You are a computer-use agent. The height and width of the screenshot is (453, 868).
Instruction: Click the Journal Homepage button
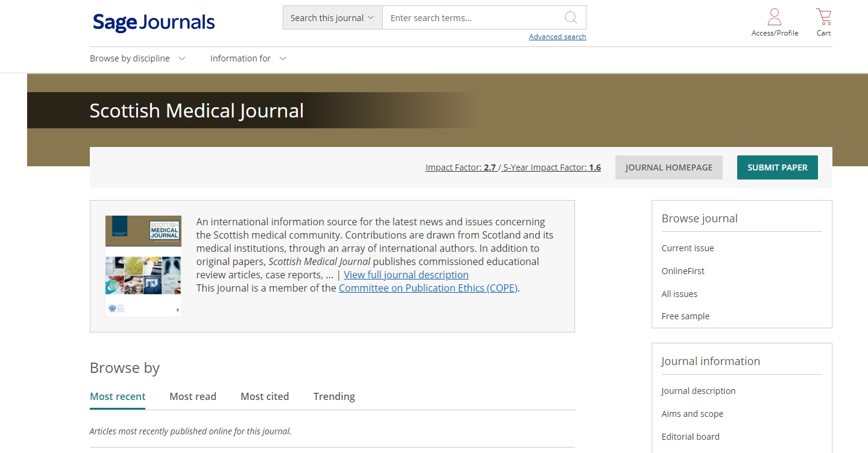click(669, 167)
